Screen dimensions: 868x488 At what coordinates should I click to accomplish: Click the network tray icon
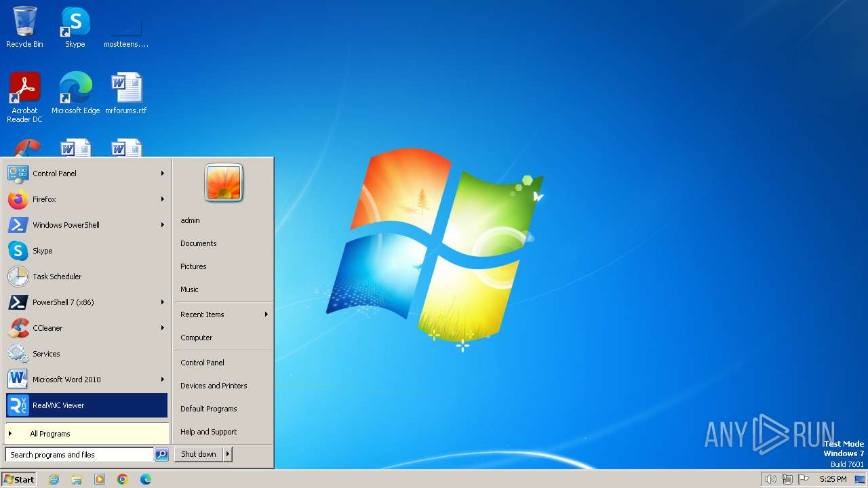787,479
